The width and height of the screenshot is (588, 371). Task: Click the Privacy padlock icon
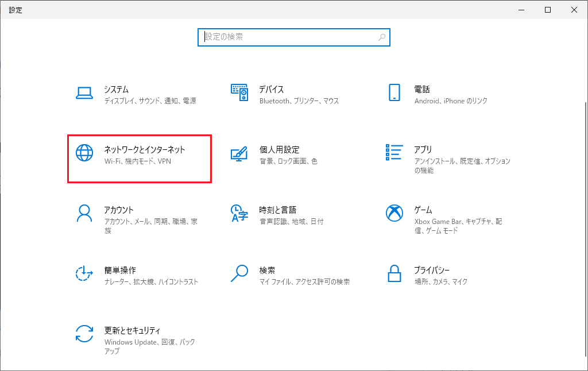point(394,273)
